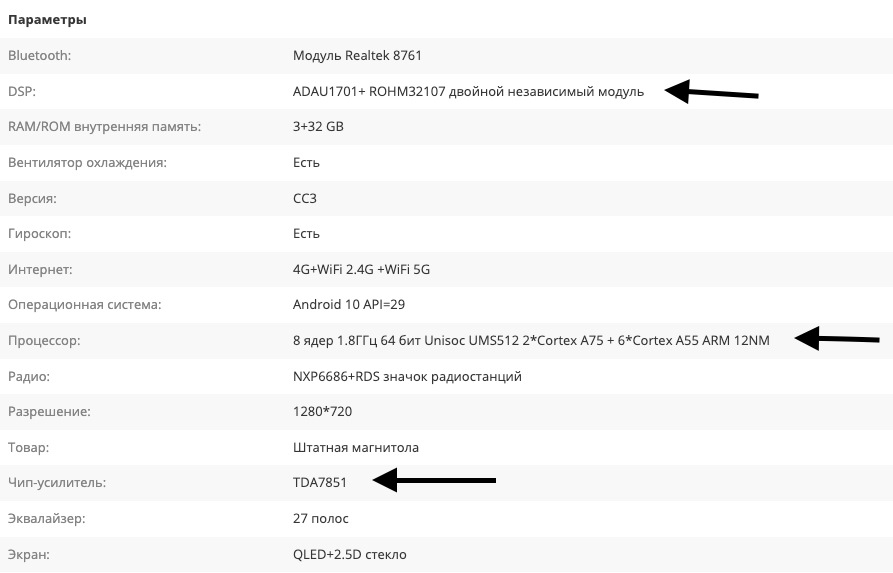Select the "CC3" version value

coord(304,198)
